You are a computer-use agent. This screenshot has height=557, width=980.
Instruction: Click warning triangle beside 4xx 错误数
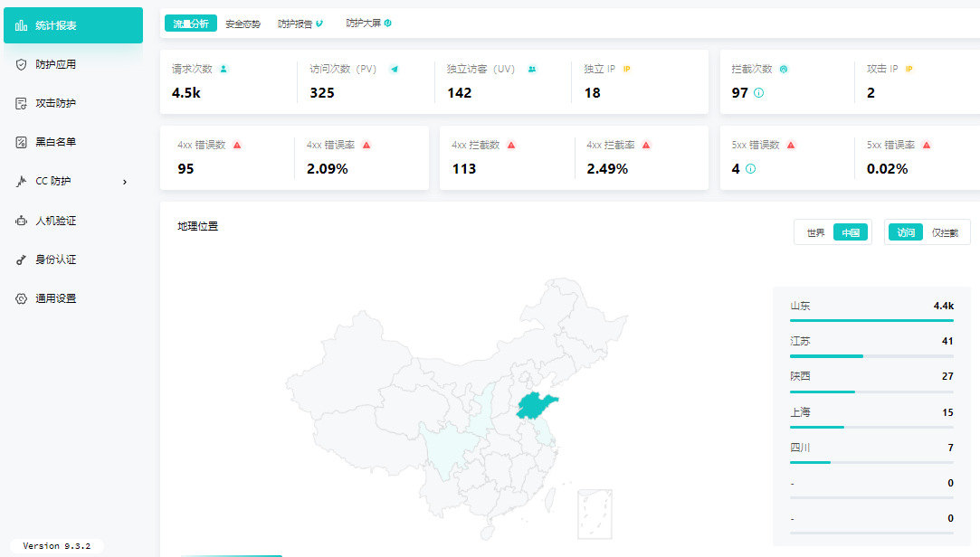[x=237, y=145]
